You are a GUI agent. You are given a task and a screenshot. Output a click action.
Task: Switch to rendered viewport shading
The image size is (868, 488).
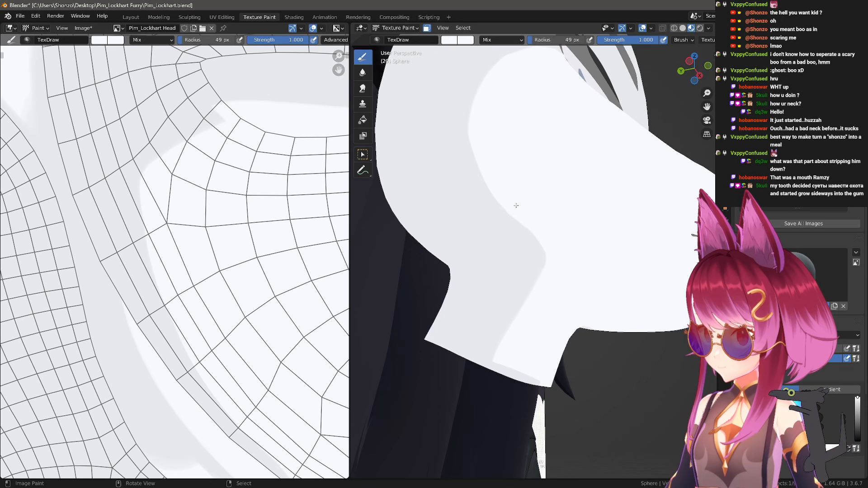(700, 28)
